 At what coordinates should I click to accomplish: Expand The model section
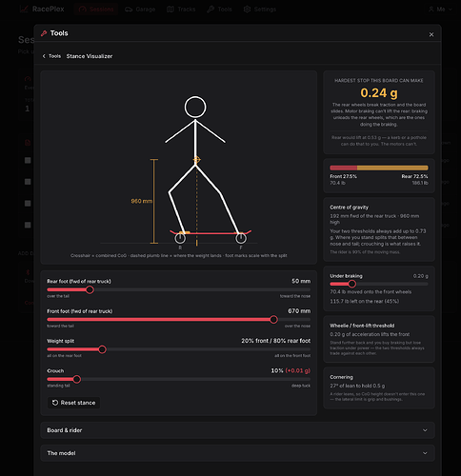point(237,453)
